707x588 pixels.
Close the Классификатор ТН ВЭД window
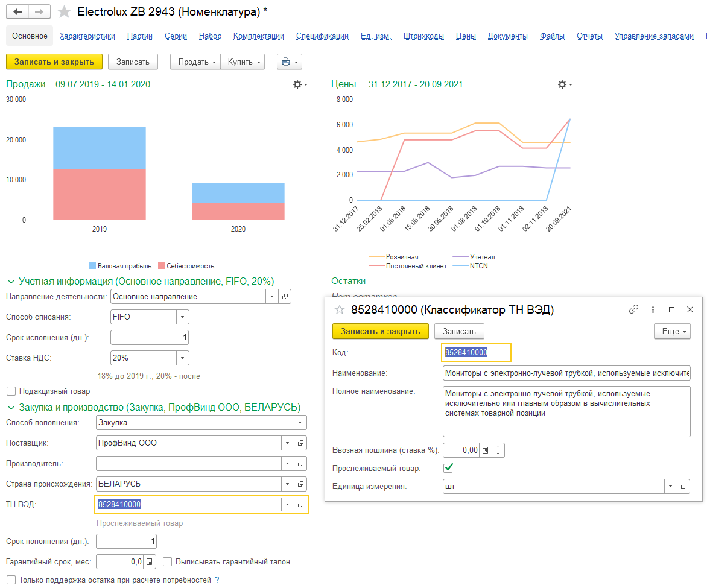[x=690, y=309]
